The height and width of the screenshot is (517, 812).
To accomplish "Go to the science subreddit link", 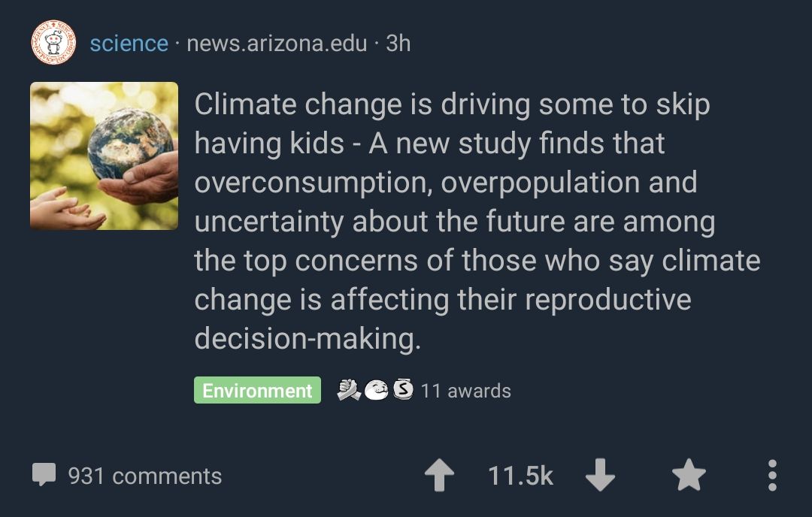I will pyautogui.click(x=129, y=44).
